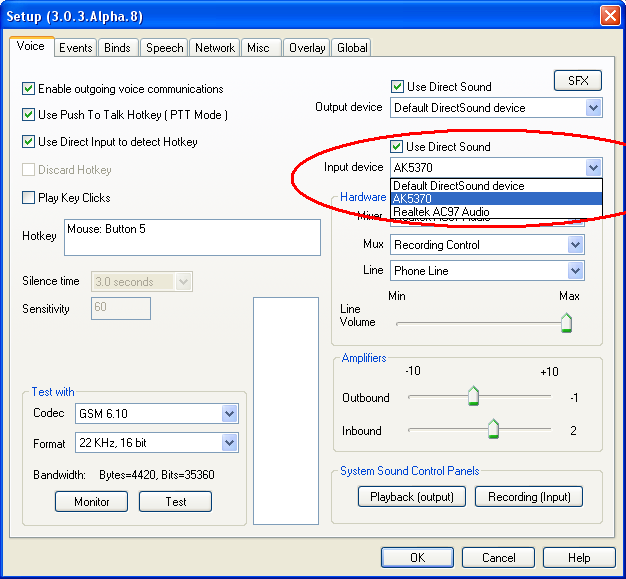Image resolution: width=626 pixels, height=579 pixels.
Task: Click the Hotkey input field
Action: (192, 237)
